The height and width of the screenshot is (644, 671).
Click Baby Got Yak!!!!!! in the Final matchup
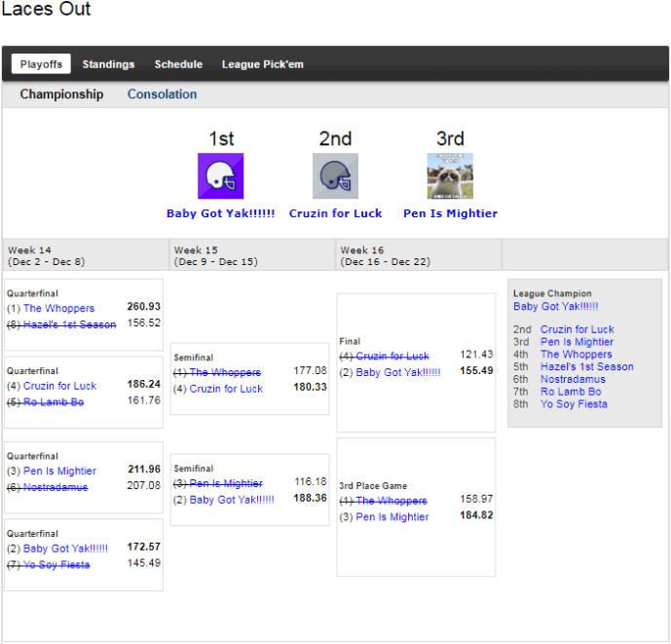click(x=398, y=372)
